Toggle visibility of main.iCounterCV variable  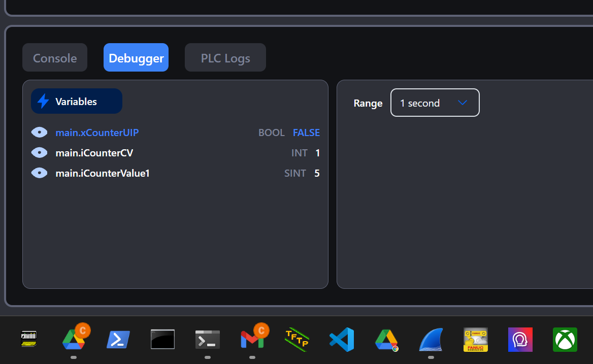pos(39,153)
